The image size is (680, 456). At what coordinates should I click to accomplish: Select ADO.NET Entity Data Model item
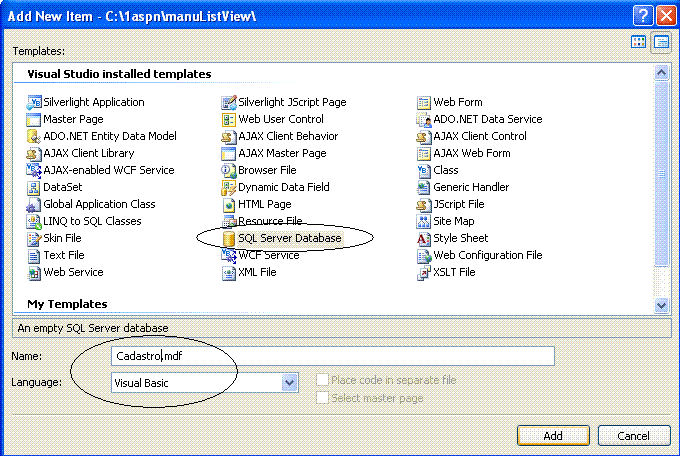click(102, 136)
